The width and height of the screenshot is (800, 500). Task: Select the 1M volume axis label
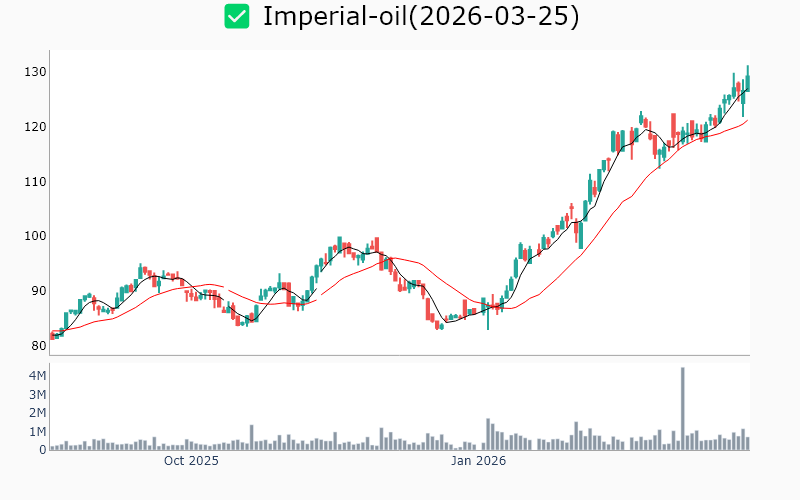pyautogui.click(x=37, y=432)
